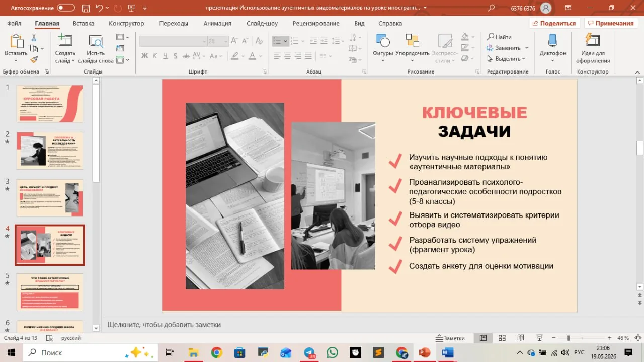Expand the New Slide dropdown arrow
The width and height of the screenshot is (644, 362).
pyautogui.click(x=73, y=61)
